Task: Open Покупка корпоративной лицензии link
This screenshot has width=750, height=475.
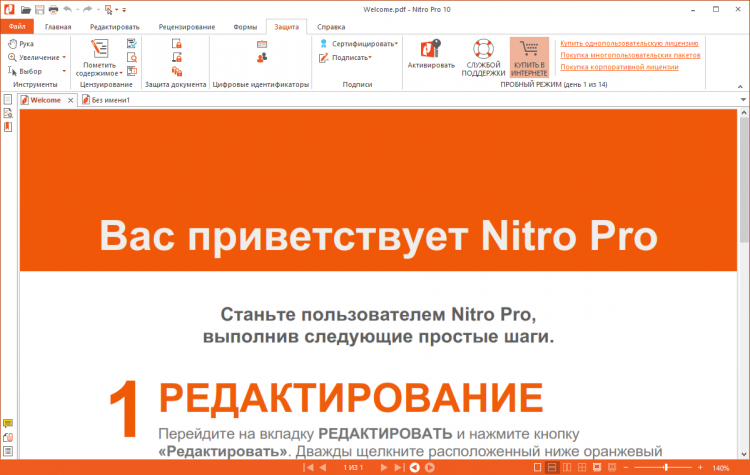Action: click(x=619, y=67)
